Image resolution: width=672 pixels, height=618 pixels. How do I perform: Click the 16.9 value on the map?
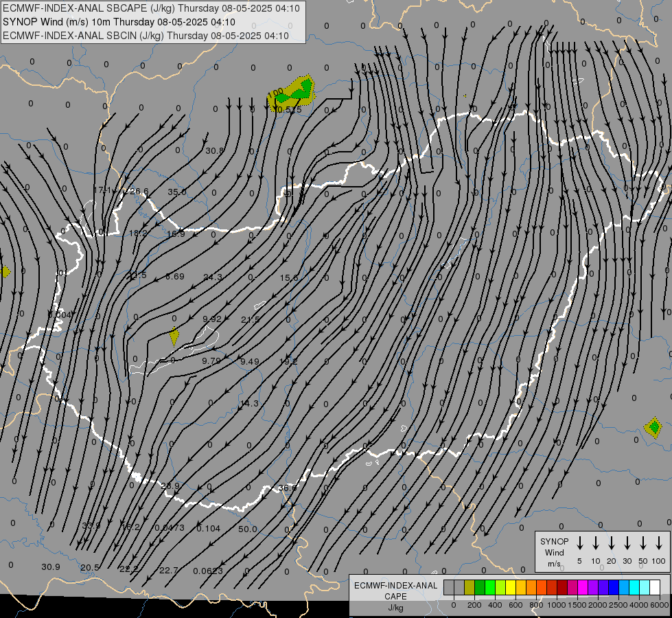pyautogui.click(x=176, y=233)
